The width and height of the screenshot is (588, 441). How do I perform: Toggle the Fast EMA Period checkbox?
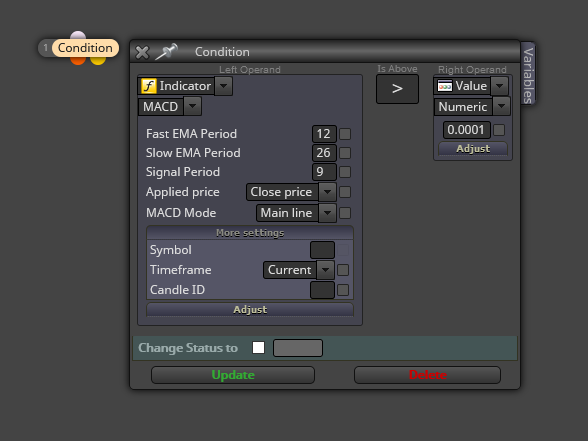pos(345,134)
